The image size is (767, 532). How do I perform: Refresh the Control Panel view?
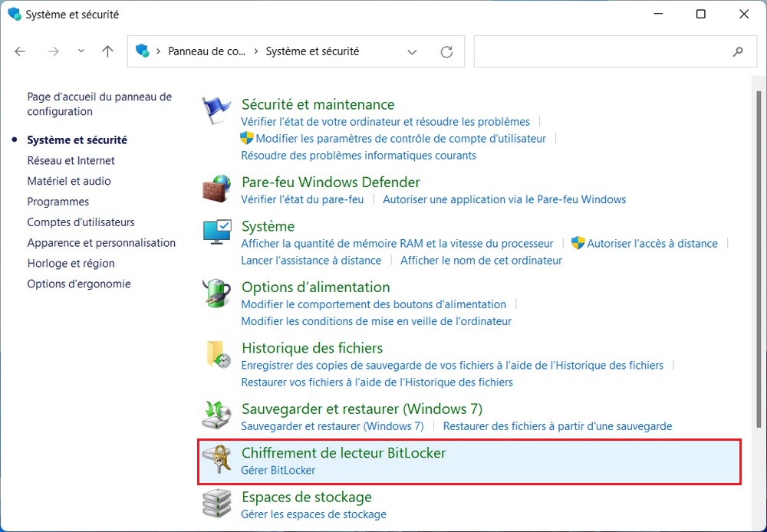click(446, 51)
